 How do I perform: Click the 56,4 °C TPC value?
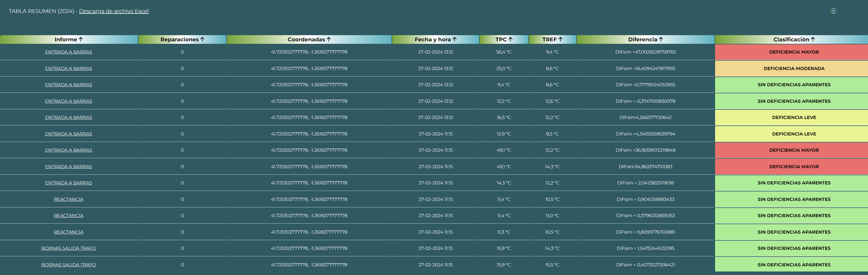click(503, 52)
